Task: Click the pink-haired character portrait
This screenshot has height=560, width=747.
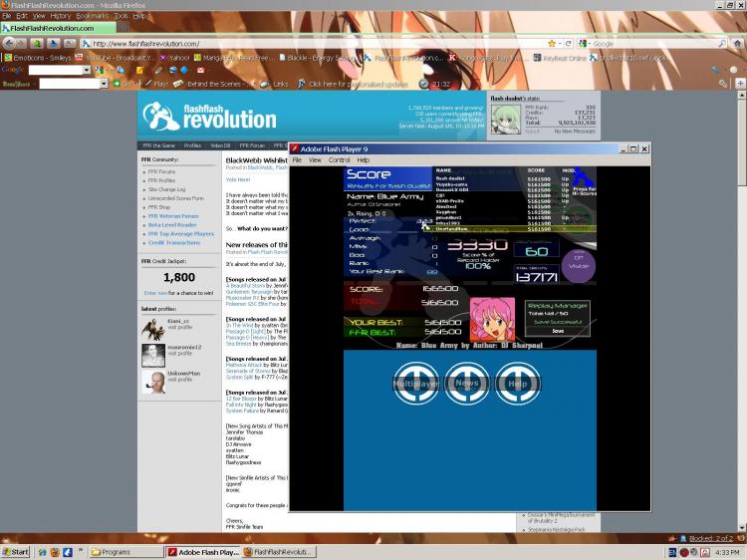Action: 492,319
